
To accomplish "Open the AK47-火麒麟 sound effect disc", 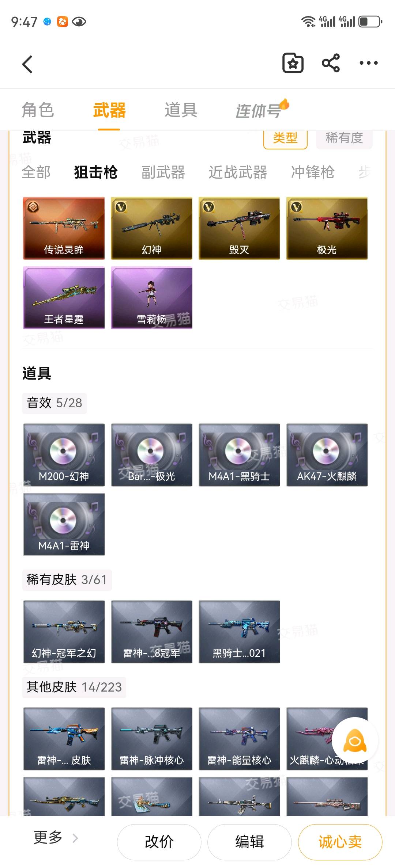I will 327,455.
